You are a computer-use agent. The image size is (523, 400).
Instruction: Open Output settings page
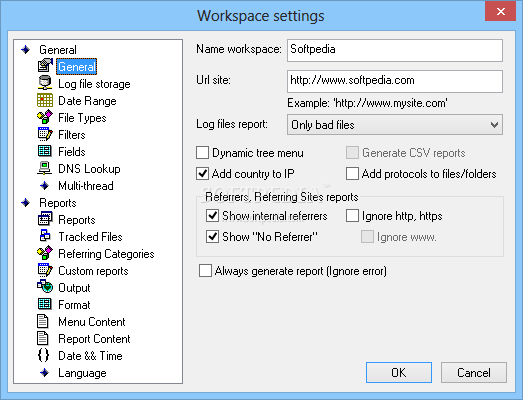(x=74, y=288)
